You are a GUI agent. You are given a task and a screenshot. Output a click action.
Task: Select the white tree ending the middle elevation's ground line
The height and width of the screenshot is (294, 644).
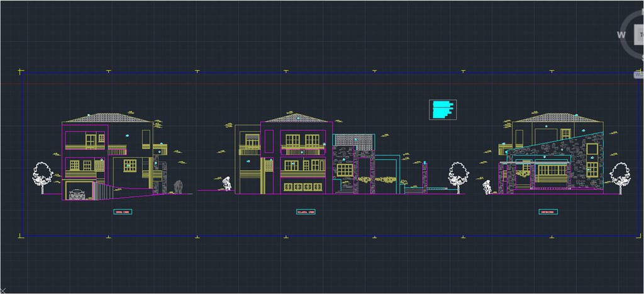(458, 178)
